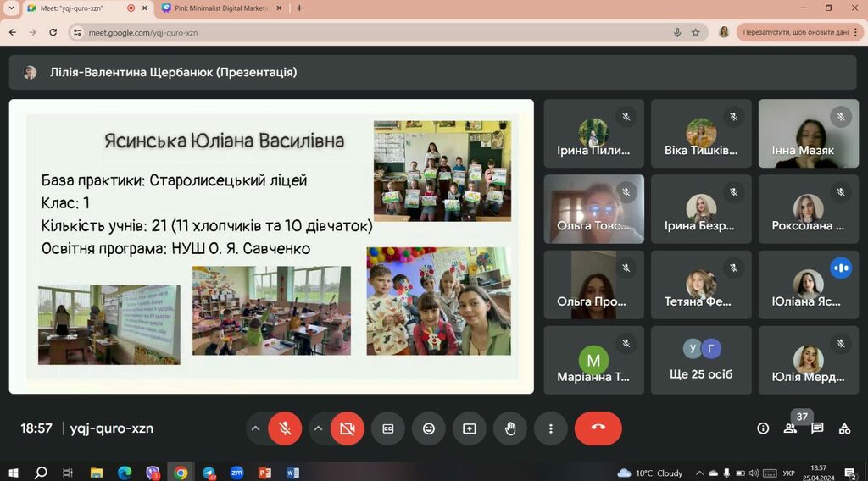Open Chrome three-dot menu
Screen dimensions: 868x481
(856, 33)
